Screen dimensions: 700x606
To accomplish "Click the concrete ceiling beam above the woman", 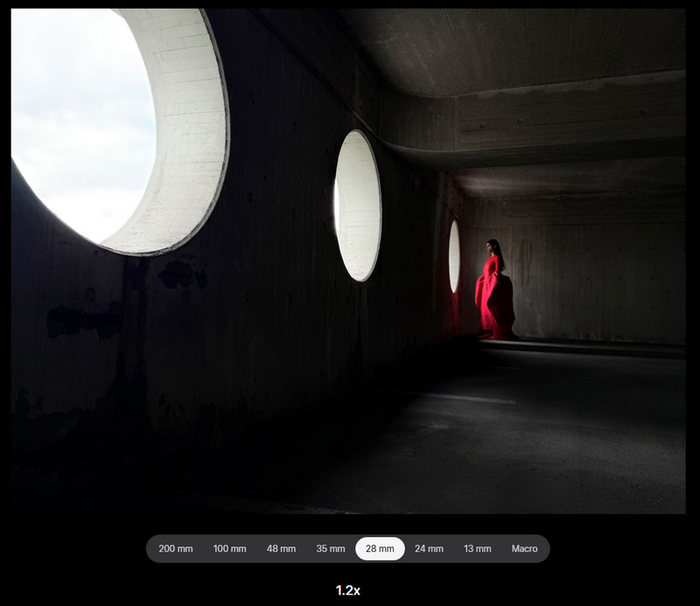I will [x=569, y=118].
